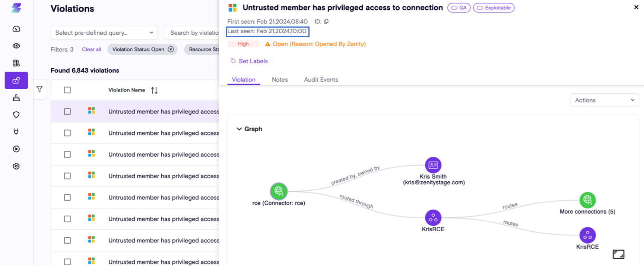
Task: Open the dashboard gauge icon in sidebar
Action: pos(16,29)
